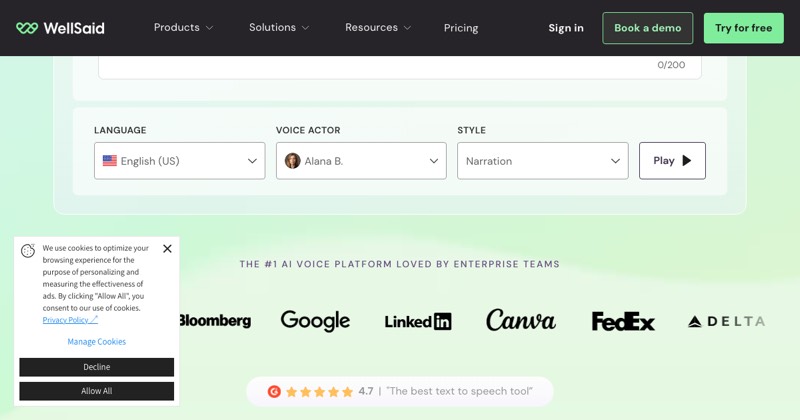Click the #1 AI voice platform heading text

coord(399,264)
